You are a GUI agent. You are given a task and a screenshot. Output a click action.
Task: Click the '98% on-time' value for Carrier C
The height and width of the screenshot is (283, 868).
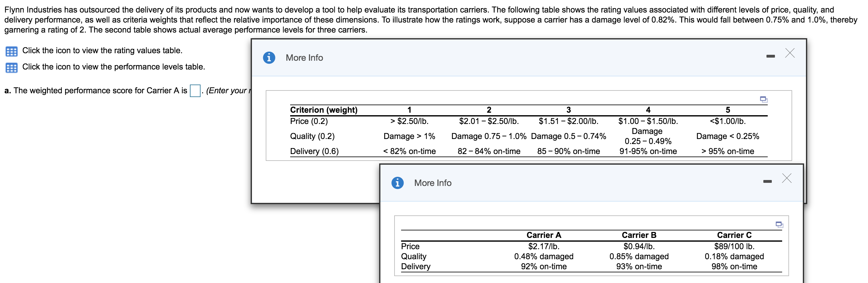pyautogui.click(x=734, y=266)
